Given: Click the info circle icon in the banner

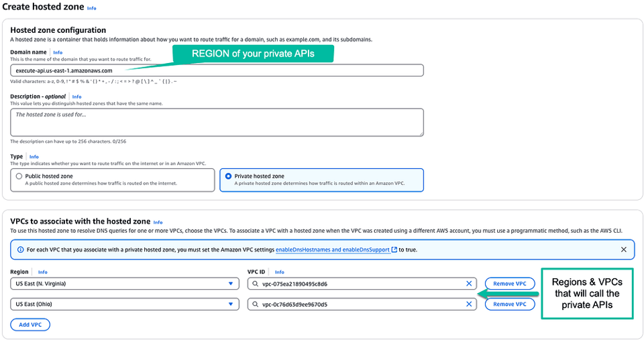Looking at the screenshot, I should (x=21, y=249).
